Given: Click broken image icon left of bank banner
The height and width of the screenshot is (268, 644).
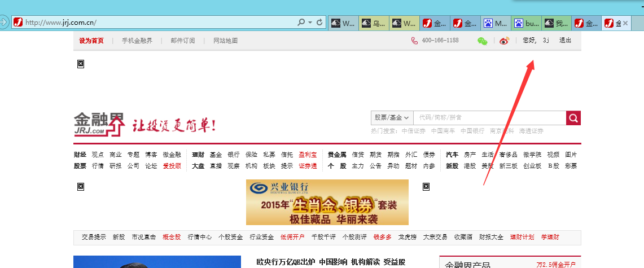Looking at the screenshot, I should 81,187.
